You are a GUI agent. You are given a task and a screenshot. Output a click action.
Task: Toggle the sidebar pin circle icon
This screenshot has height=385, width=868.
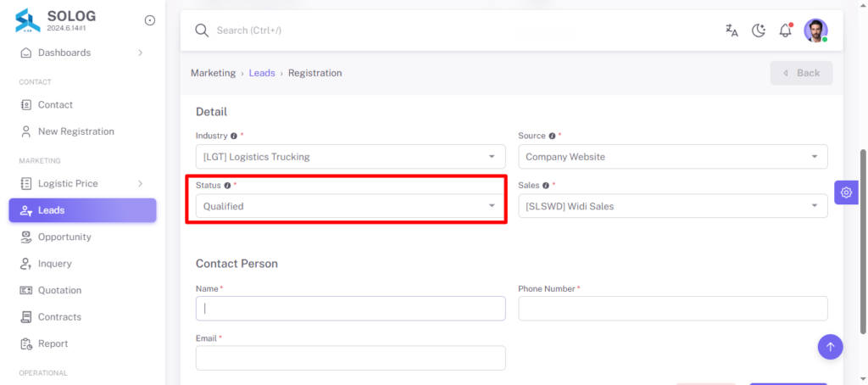click(x=149, y=20)
